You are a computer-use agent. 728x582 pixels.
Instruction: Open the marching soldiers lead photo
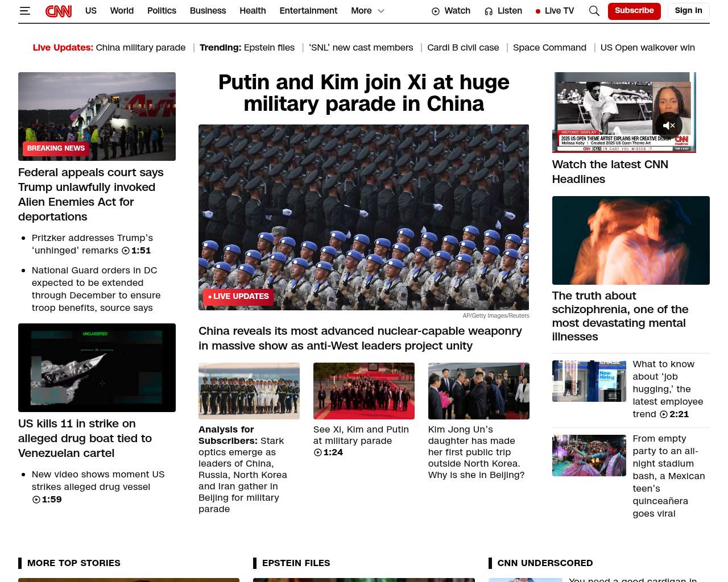[x=363, y=217]
